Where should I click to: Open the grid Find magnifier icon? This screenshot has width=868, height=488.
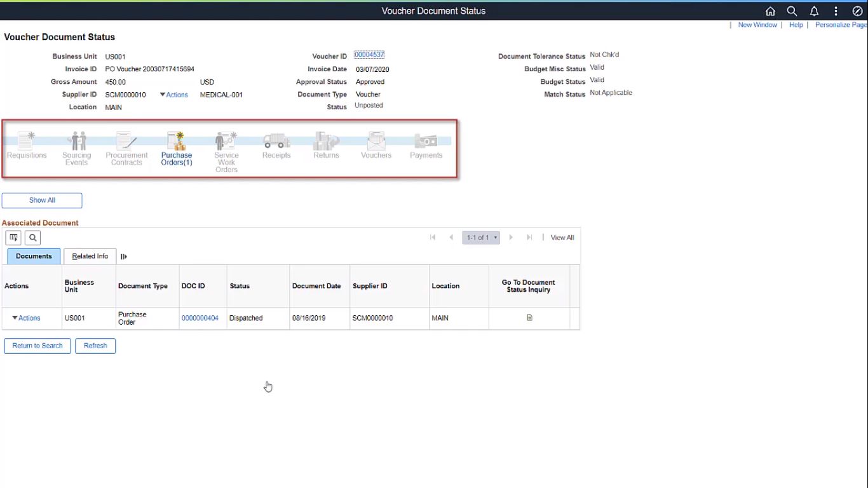(x=32, y=238)
